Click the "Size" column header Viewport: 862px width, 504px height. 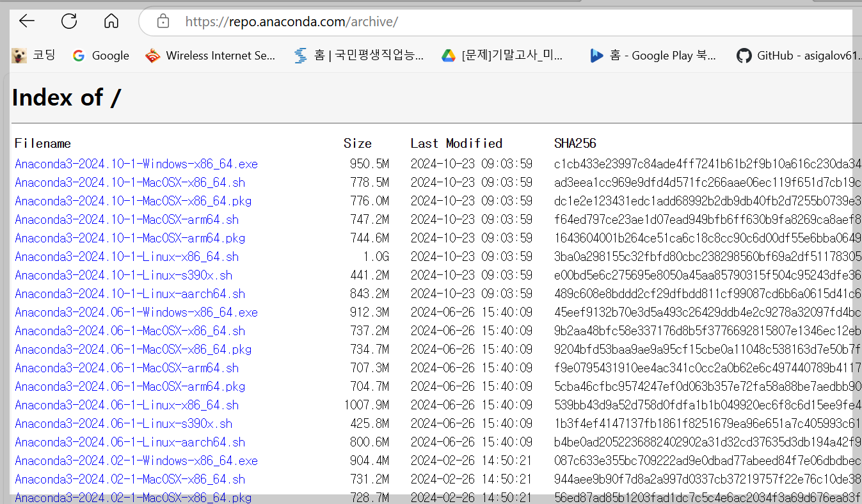pyautogui.click(x=358, y=143)
